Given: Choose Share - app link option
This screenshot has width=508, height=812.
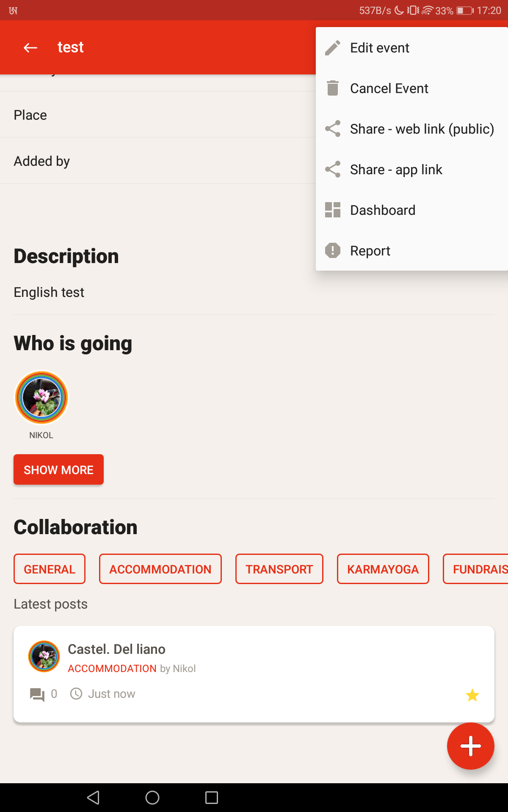Looking at the screenshot, I should [396, 170].
